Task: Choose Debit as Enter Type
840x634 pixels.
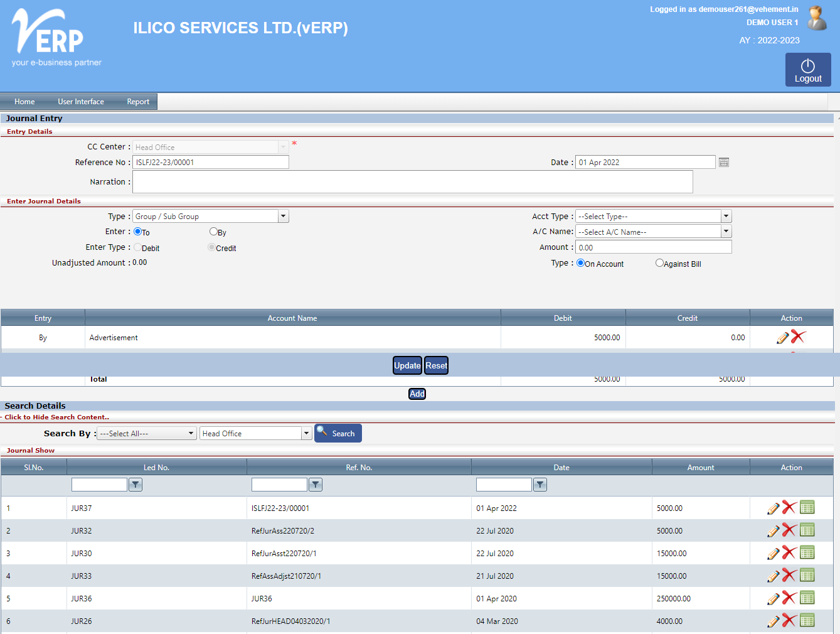Action: (x=137, y=247)
